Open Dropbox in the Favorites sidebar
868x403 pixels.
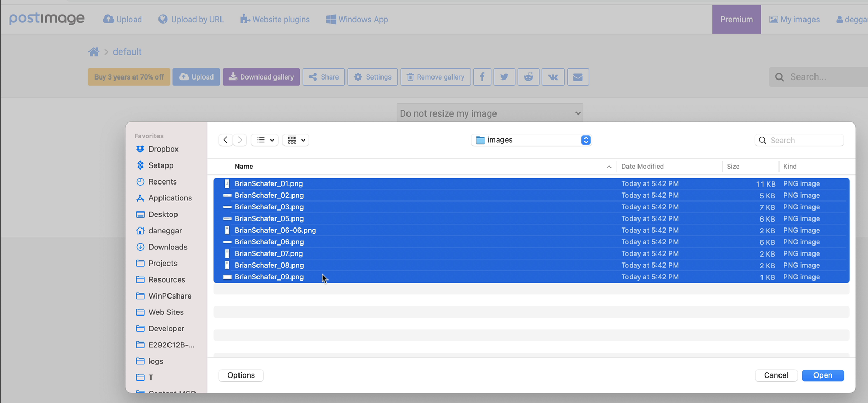pyautogui.click(x=163, y=150)
